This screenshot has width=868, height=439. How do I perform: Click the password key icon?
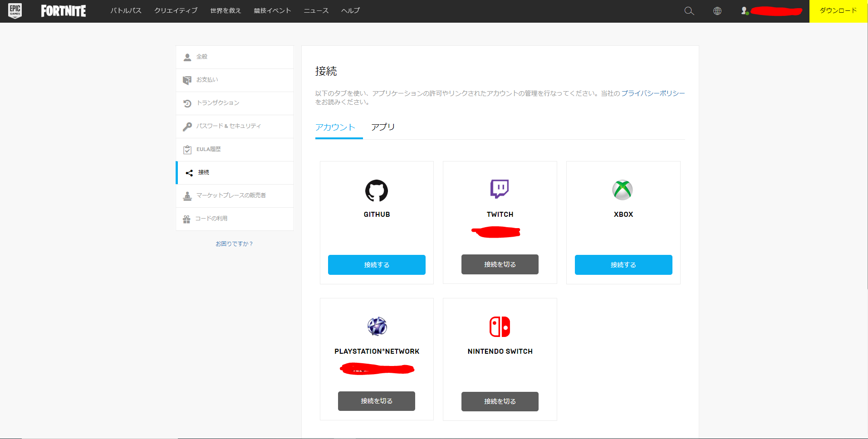(x=187, y=127)
